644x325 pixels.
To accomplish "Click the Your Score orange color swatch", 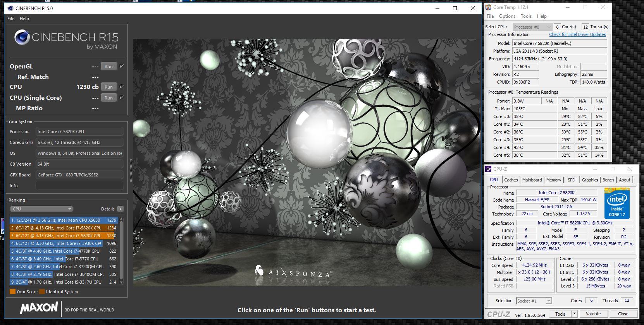I will click(x=13, y=292).
